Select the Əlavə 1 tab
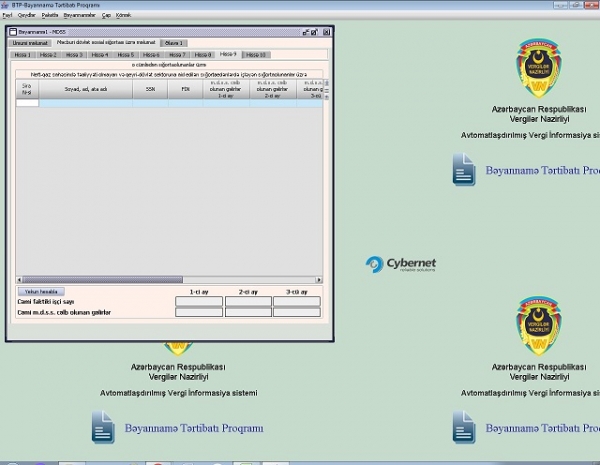600x465 pixels. coord(173,44)
